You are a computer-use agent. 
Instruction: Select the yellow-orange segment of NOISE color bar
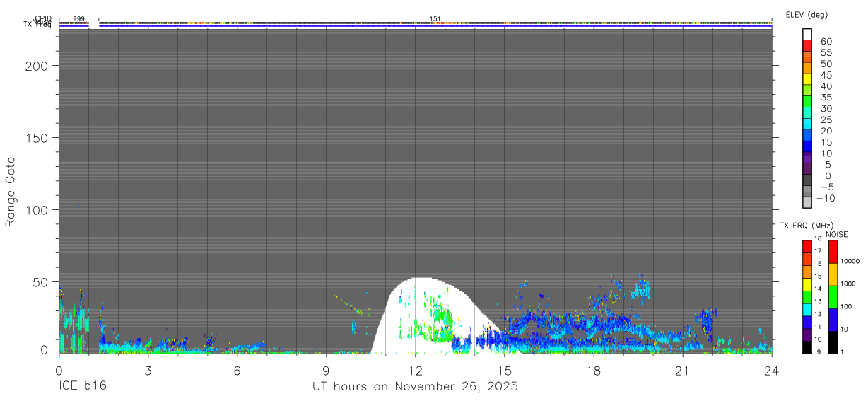(x=833, y=274)
